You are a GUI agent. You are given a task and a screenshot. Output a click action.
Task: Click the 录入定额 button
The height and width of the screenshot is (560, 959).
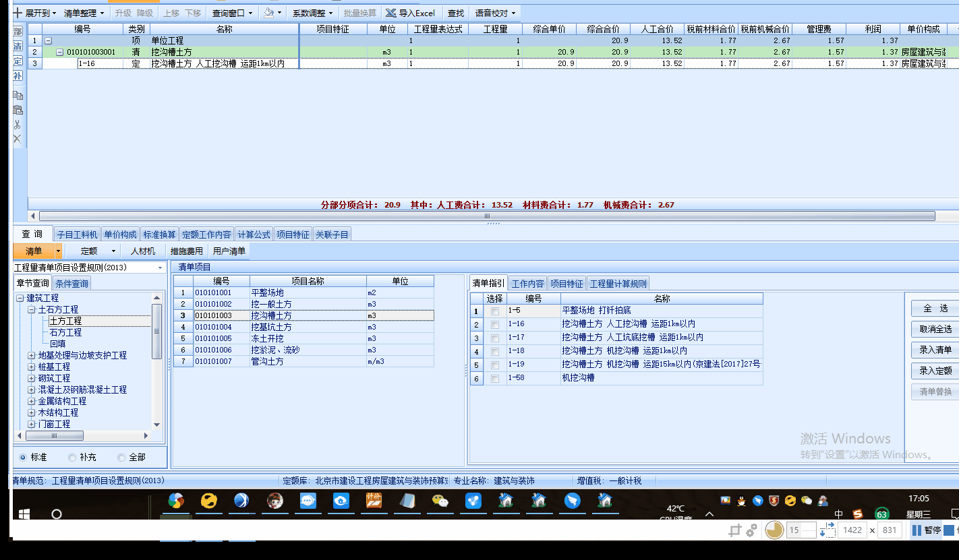click(935, 371)
